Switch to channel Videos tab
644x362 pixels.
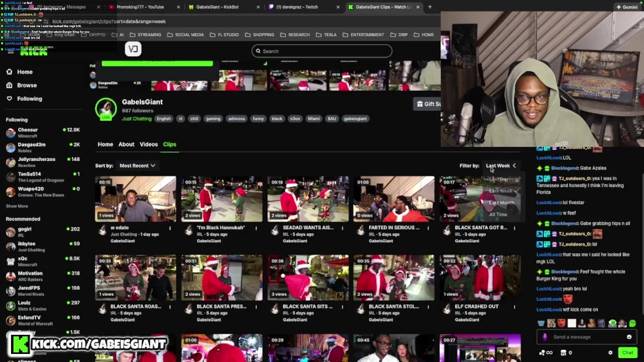148,144
